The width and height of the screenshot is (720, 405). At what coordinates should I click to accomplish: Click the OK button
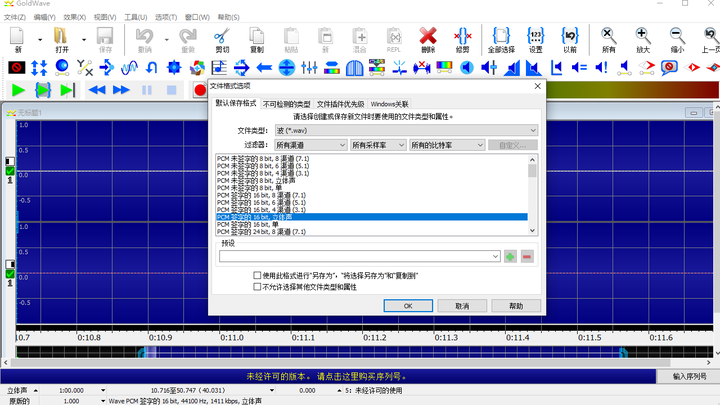tap(408, 306)
